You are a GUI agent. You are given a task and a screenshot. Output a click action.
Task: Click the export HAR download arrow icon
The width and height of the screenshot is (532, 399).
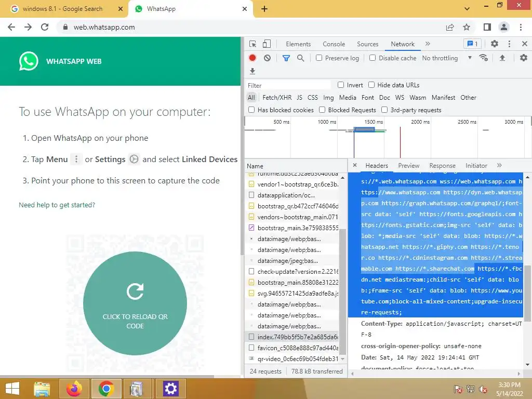[252, 71]
